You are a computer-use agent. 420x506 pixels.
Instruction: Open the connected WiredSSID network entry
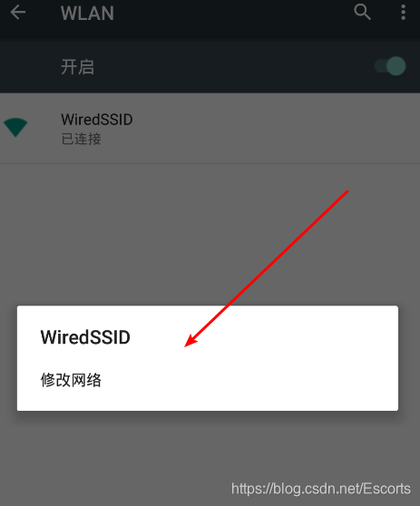tap(210, 129)
